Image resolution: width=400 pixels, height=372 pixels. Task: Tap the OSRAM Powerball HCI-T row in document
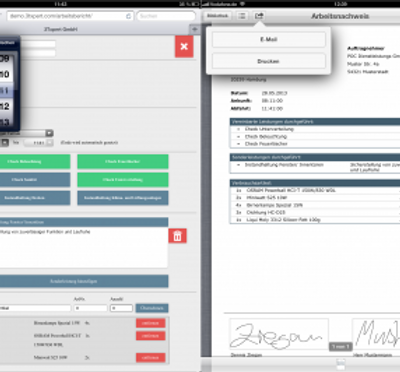(x=315, y=190)
